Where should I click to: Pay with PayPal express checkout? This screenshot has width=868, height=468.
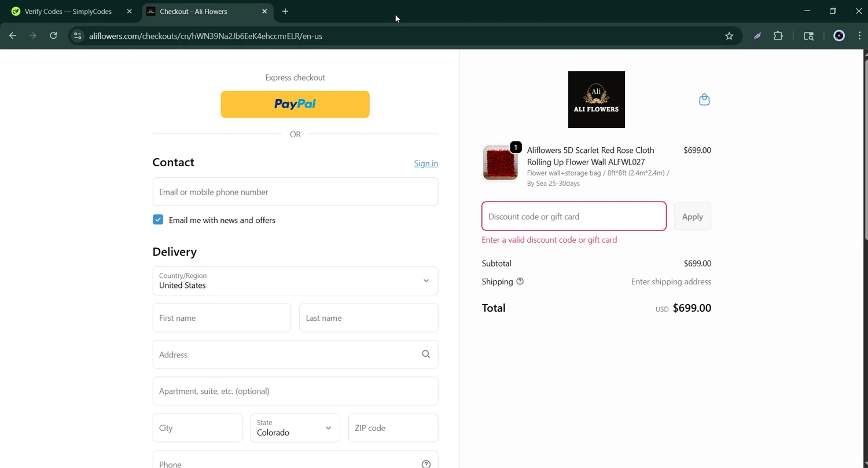[295, 104]
